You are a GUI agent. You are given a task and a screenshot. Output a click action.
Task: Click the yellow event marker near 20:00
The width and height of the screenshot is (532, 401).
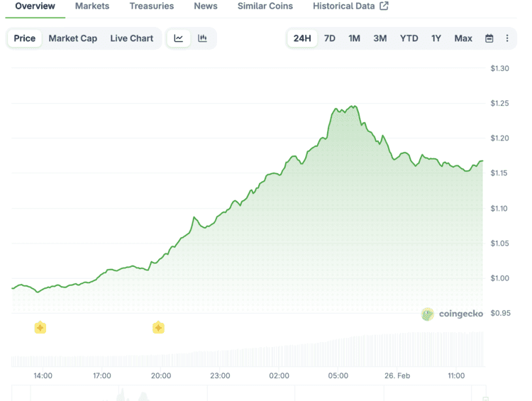click(x=158, y=327)
